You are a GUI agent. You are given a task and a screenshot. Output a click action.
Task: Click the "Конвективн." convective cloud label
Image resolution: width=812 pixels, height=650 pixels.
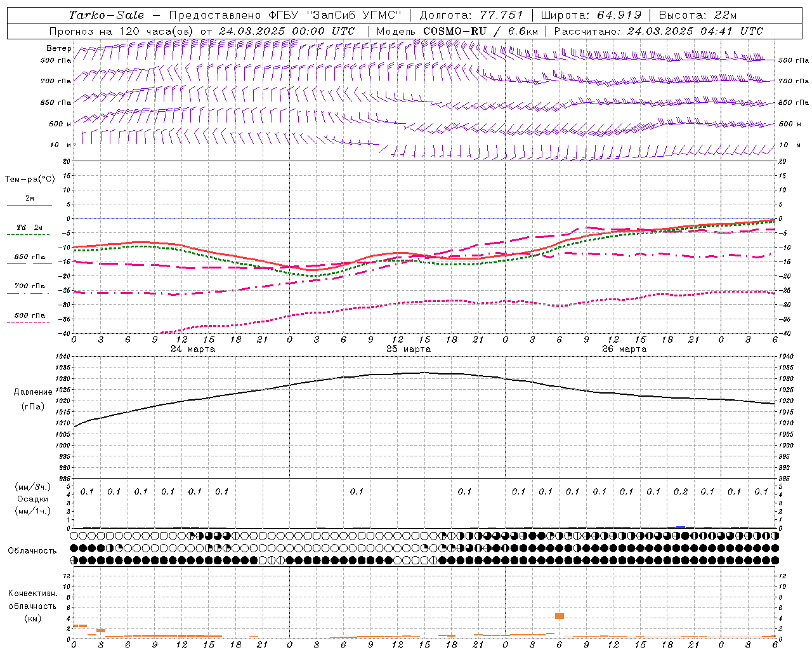coord(33,594)
